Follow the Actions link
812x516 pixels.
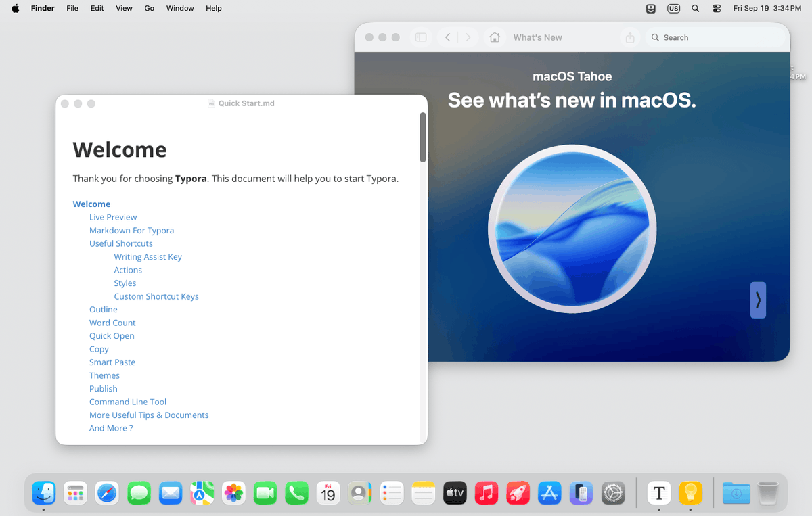coord(128,270)
